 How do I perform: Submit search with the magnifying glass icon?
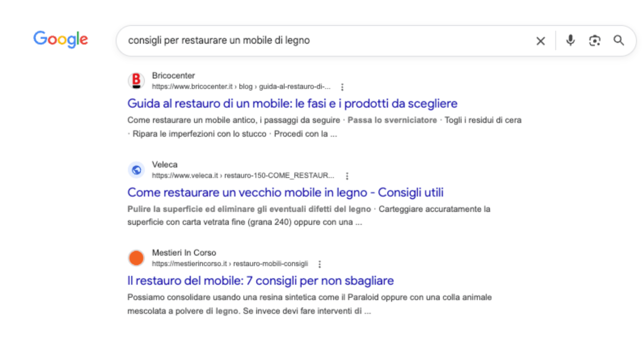click(619, 40)
